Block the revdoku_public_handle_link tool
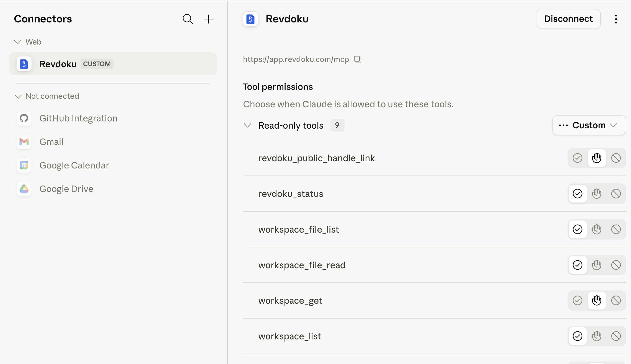 (x=616, y=158)
